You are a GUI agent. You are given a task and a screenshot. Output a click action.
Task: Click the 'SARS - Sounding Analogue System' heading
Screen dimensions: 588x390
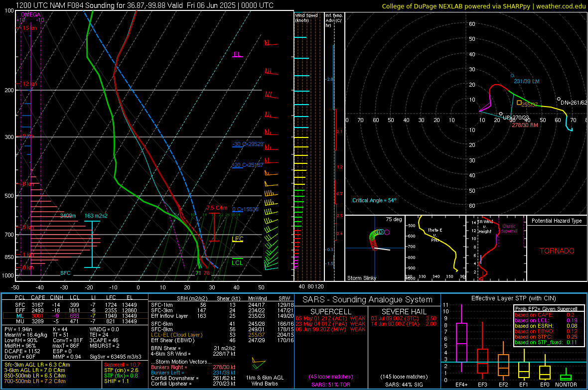pos(367,300)
